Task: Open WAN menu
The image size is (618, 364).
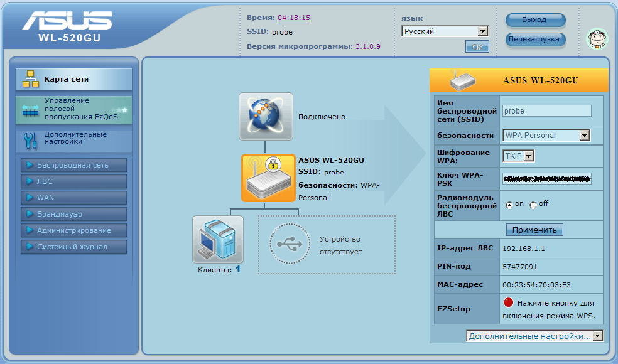Action: pyautogui.click(x=73, y=198)
